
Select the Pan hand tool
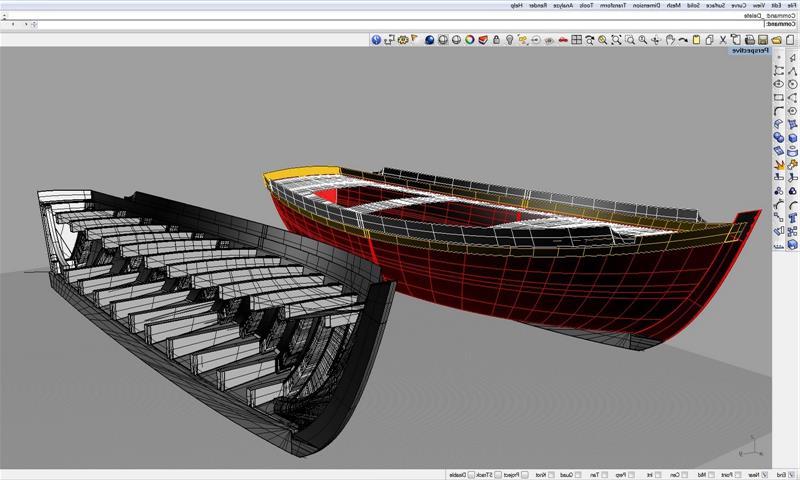[x=669, y=40]
